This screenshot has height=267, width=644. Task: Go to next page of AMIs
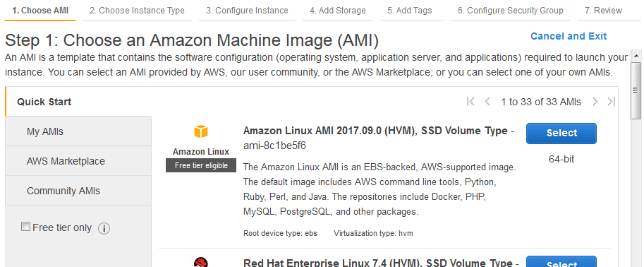[x=595, y=101]
